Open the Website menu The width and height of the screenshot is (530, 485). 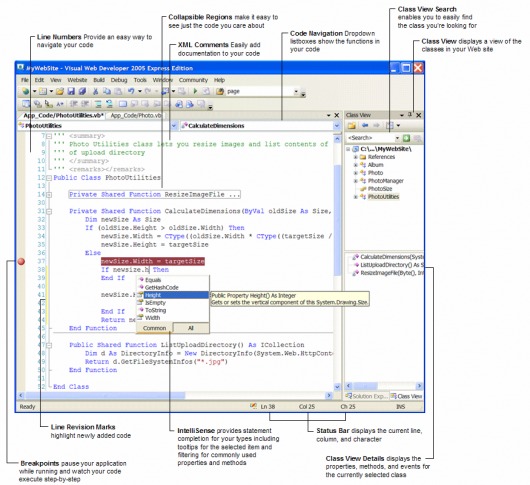coord(77,80)
